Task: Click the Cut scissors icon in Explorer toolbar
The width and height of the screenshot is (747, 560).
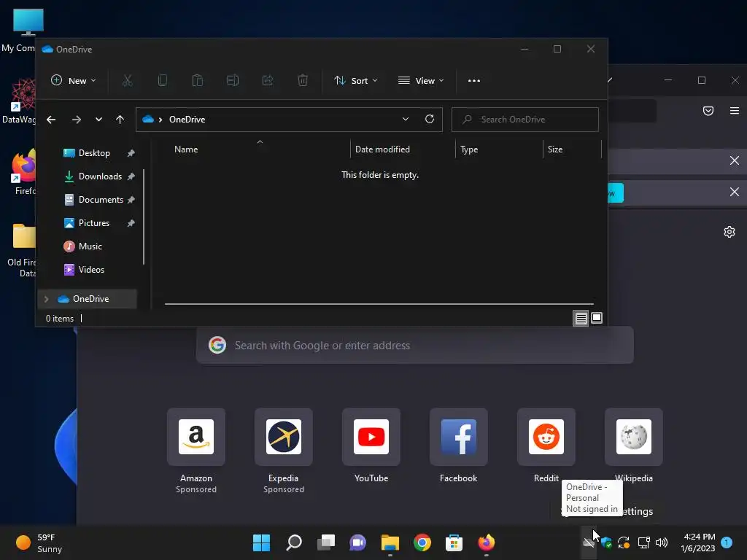Action: point(127,80)
